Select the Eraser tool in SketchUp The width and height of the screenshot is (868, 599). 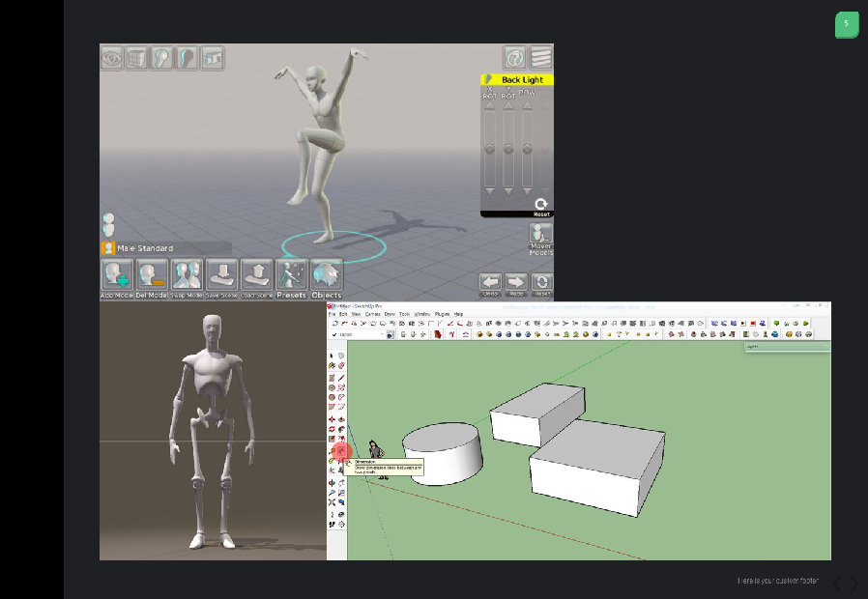click(x=341, y=365)
